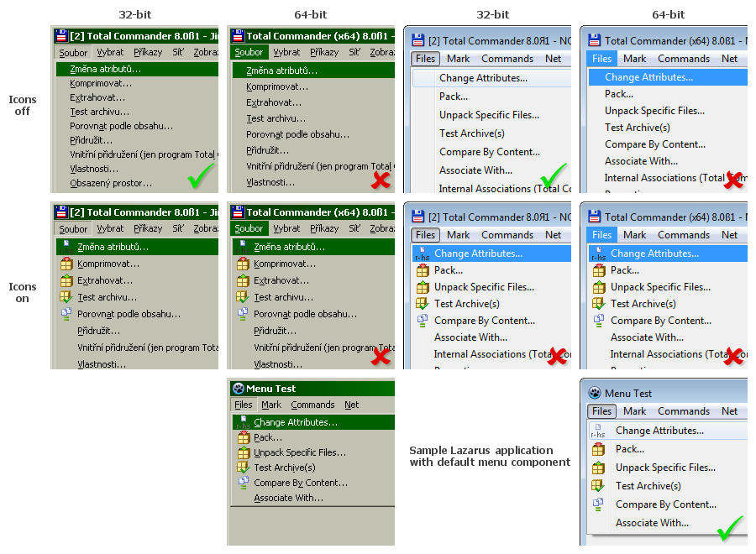756x554 pixels.
Task: Open Net menu in x64 English icons-on window
Action: point(729,235)
